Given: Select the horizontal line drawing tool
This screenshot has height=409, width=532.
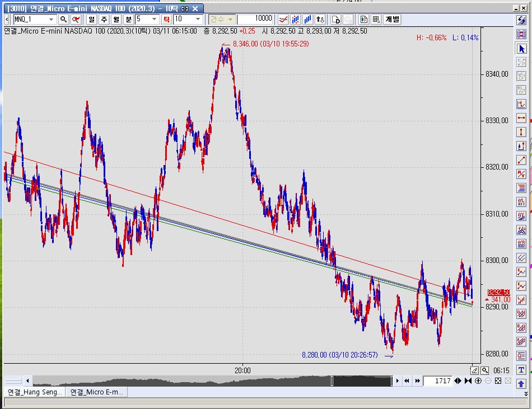Looking at the screenshot, I should point(521,118).
